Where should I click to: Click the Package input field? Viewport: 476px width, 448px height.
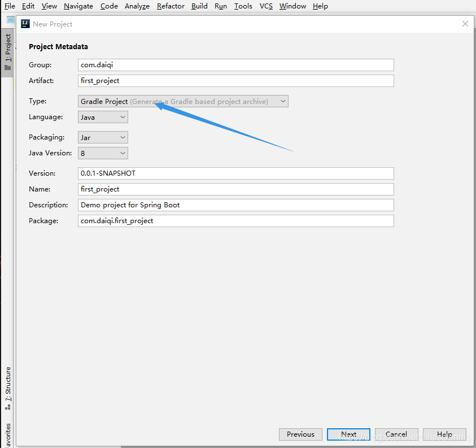236,221
